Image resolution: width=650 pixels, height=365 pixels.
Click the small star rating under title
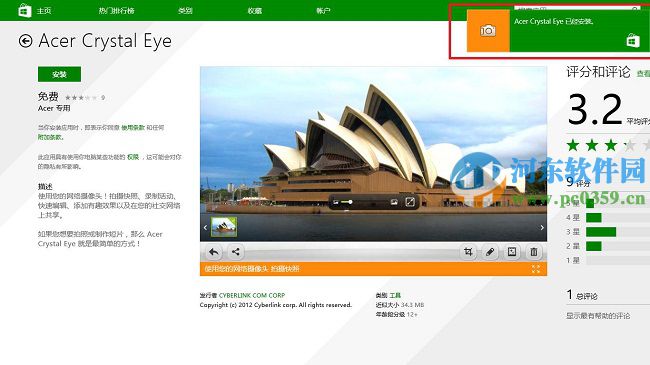click(81, 98)
